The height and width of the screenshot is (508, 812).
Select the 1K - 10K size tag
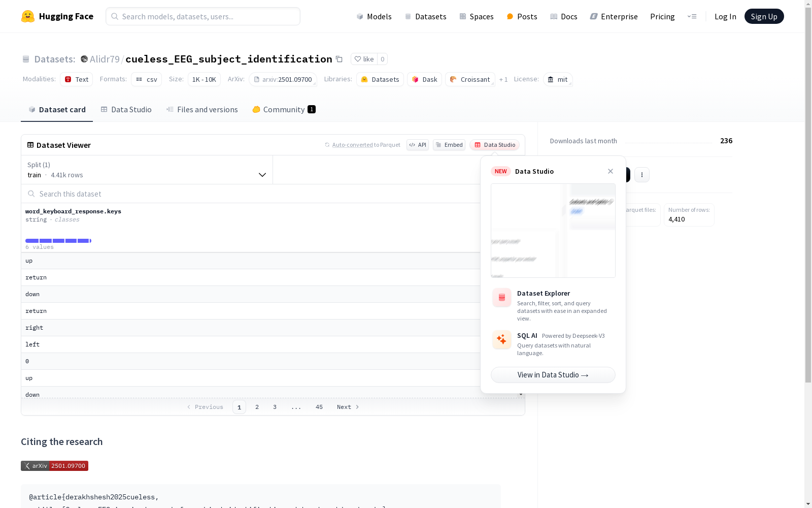point(204,79)
